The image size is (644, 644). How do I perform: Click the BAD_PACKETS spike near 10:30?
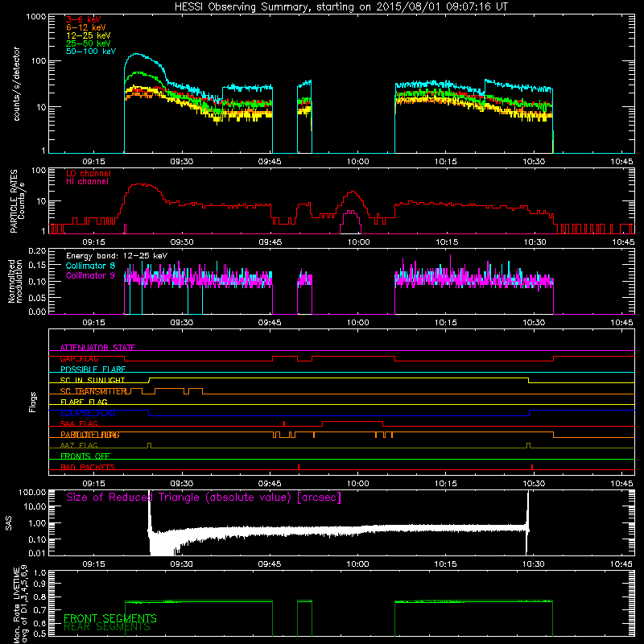click(532, 467)
